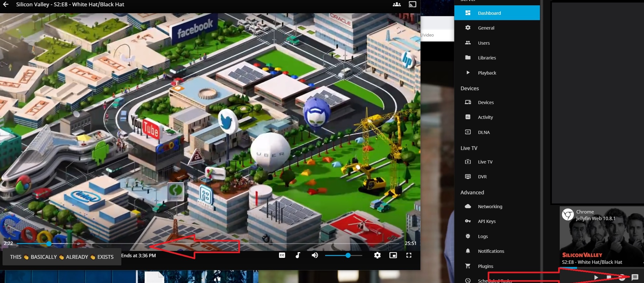Viewport: 644px width, 283px height.
Task: Click the cast to device icon
Action: coord(412,4)
